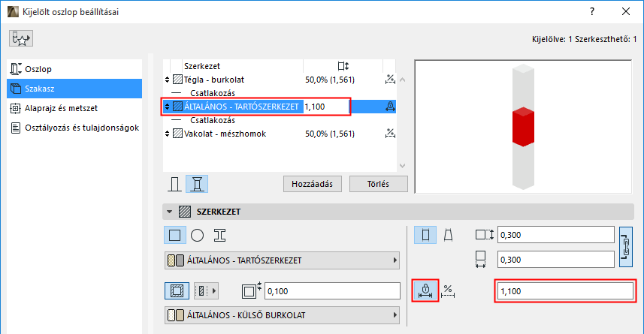Select circular cross-section shape
This screenshot has height=334, width=644.
click(x=198, y=235)
